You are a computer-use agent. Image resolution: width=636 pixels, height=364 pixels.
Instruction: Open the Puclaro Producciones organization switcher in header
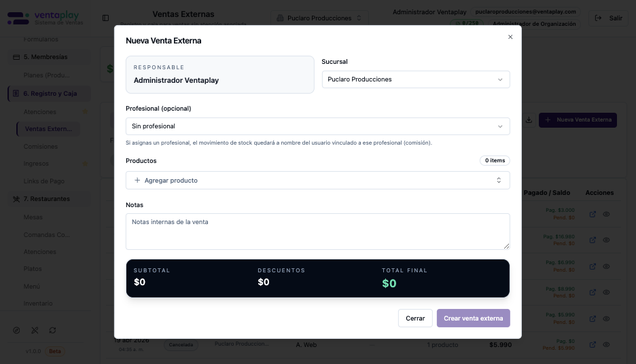(x=319, y=18)
